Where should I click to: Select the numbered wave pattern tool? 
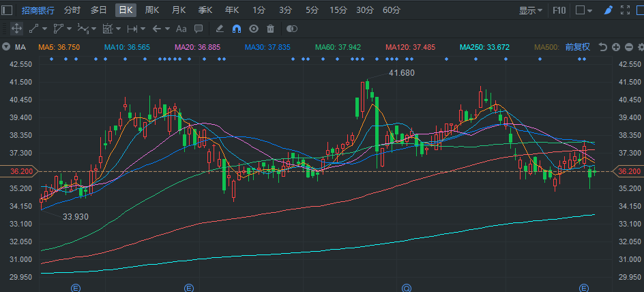[x=83, y=29]
